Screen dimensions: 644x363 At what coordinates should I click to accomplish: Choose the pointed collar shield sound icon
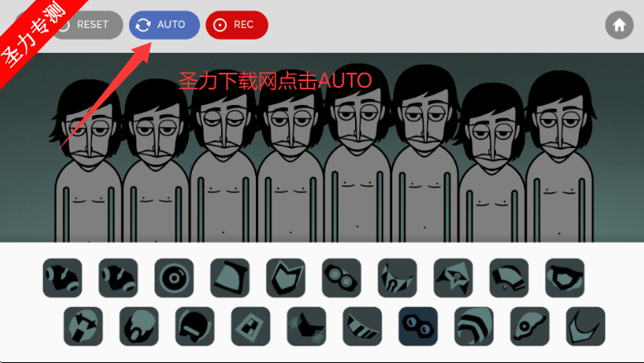pyautogui.click(x=286, y=278)
